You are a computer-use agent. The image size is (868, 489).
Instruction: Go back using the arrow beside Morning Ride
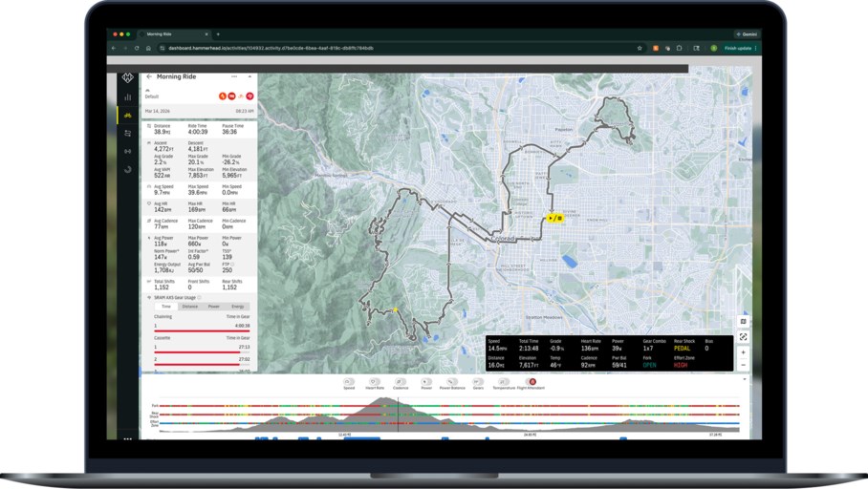149,76
